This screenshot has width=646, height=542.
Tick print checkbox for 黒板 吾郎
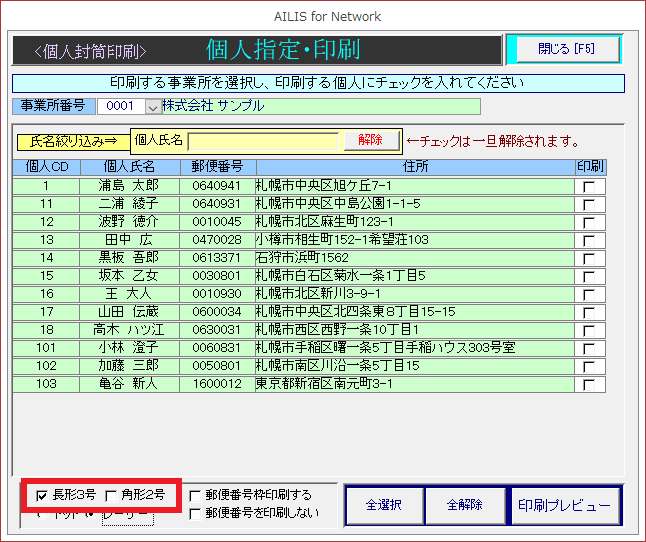(x=590, y=258)
